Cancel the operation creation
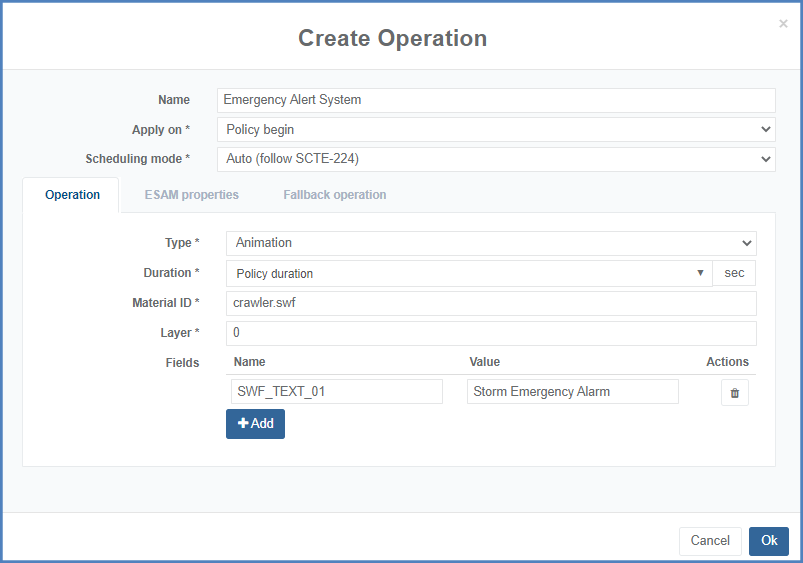This screenshot has width=803, height=563. pyautogui.click(x=710, y=540)
